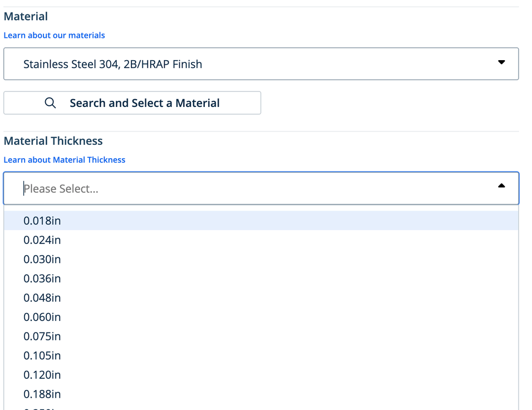
Task: Click the magnifier icon in the search button
Action: coord(50,103)
